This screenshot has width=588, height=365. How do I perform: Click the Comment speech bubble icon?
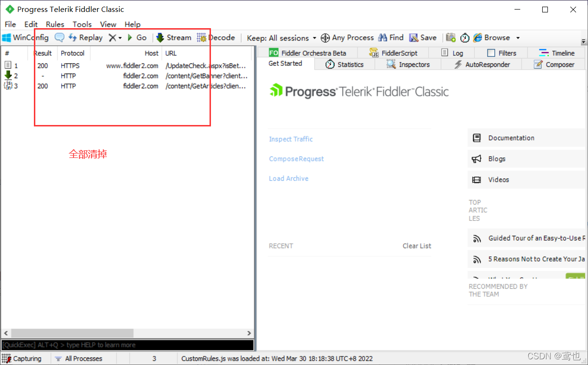pyautogui.click(x=59, y=38)
